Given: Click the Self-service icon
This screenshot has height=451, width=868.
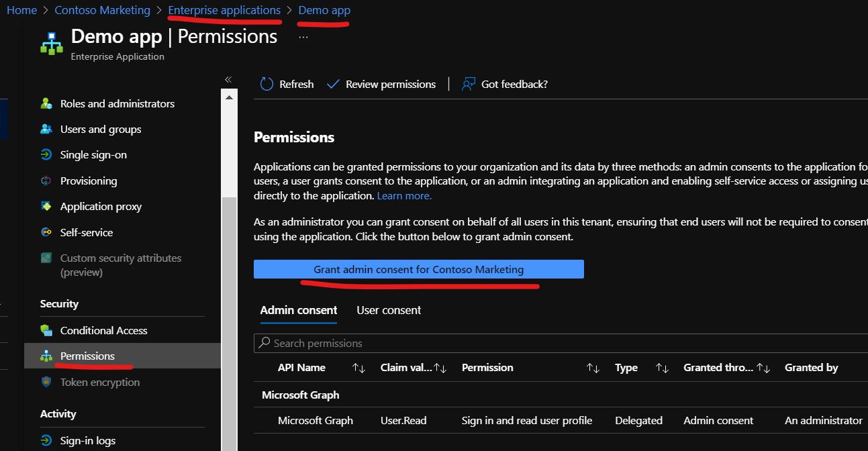Looking at the screenshot, I should click(x=46, y=232).
